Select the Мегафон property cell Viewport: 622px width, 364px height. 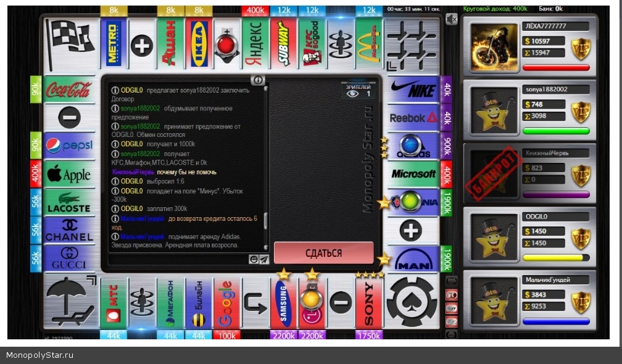pos(170,304)
